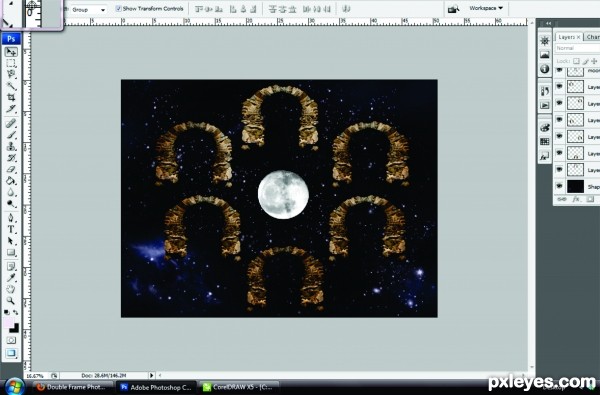Select the Magic Wand tool

pos(11,86)
